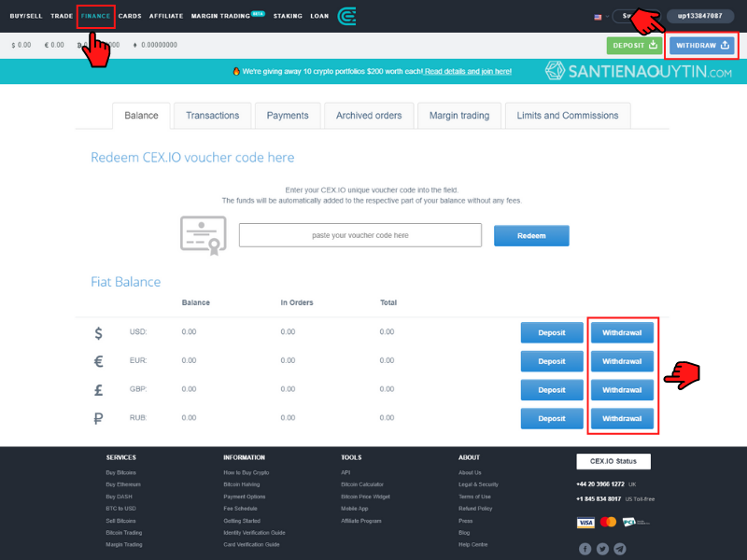The height and width of the screenshot is (560, 747).
Task: Open the STAKING page
Action: pos(288,16)
